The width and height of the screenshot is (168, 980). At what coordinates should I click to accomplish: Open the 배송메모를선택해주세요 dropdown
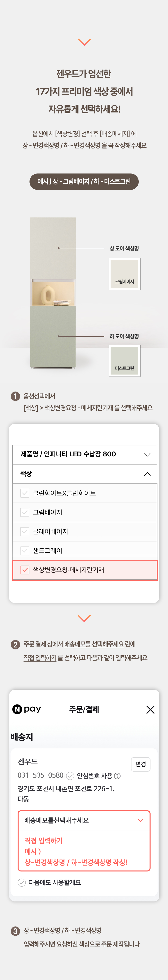(x=84, y=820)
